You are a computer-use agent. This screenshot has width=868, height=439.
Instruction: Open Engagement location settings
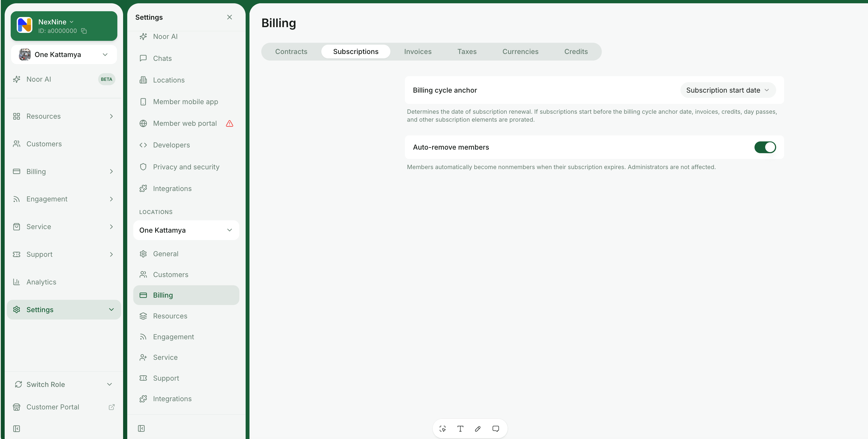(186, 337)
